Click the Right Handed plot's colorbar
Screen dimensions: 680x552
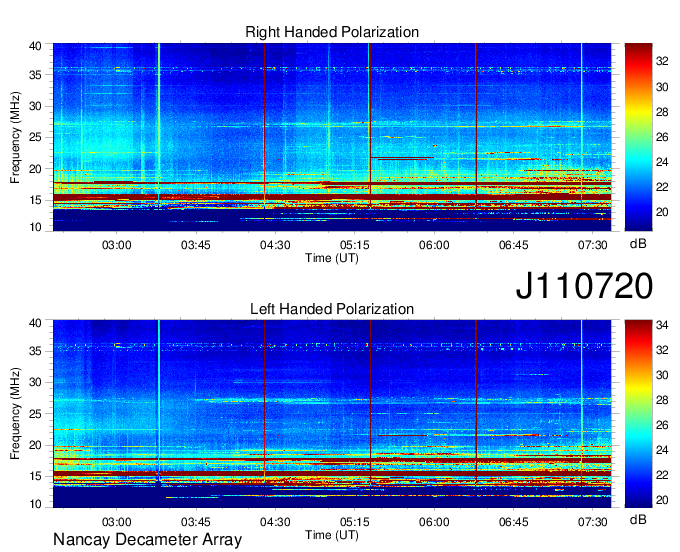pyautogui.click(x=638, y=137)
